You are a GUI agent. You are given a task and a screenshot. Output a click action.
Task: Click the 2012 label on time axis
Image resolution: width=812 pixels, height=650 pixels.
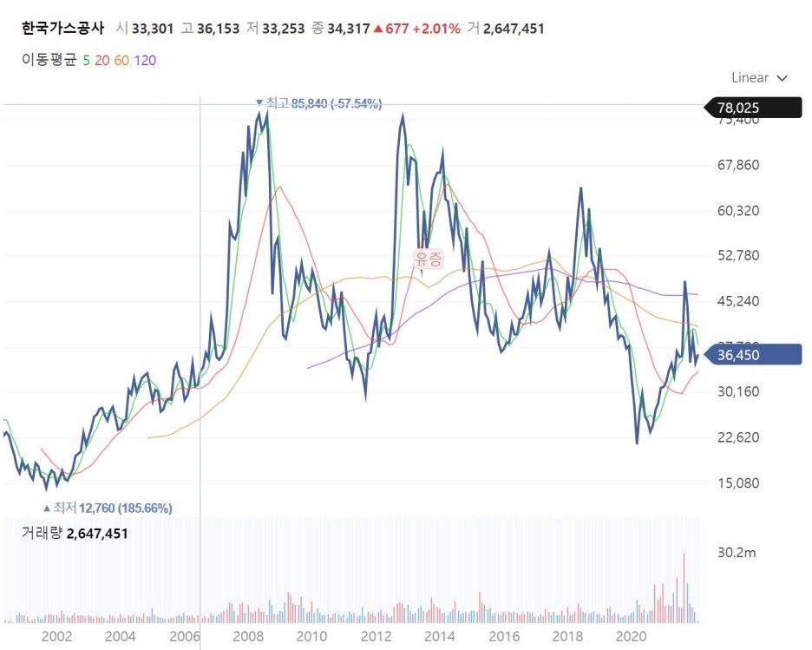(376, 636)
